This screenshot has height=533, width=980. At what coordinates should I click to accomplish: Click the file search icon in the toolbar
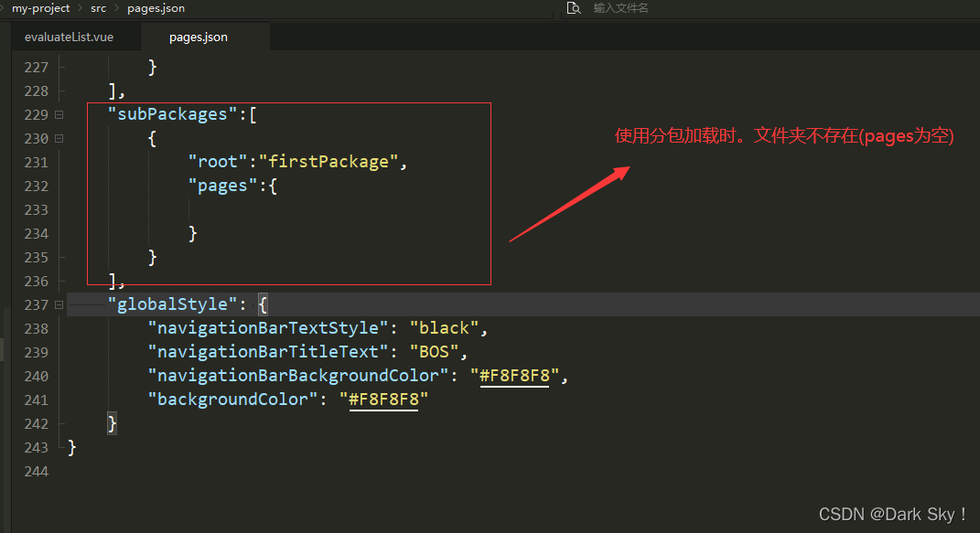(x=573, y=8)
